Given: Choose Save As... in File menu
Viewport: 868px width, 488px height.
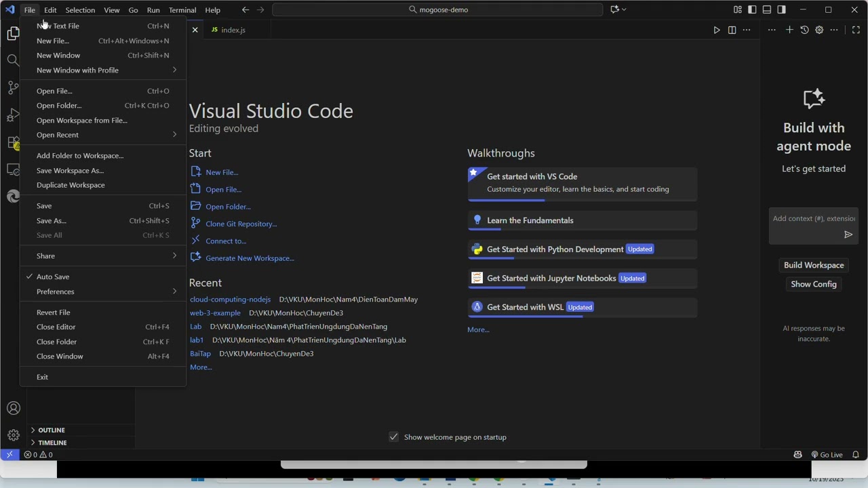Looking at the screenshot, I should point(103,220).
